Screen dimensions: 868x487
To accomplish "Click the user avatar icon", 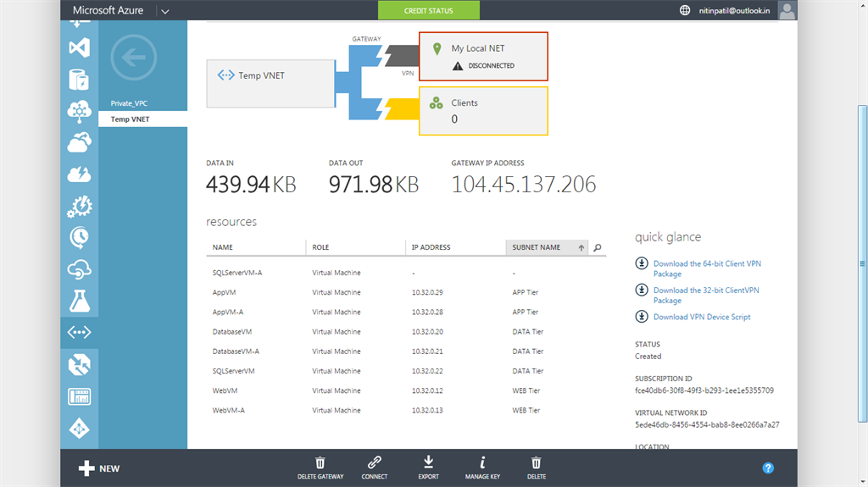I will pos(787,10).
